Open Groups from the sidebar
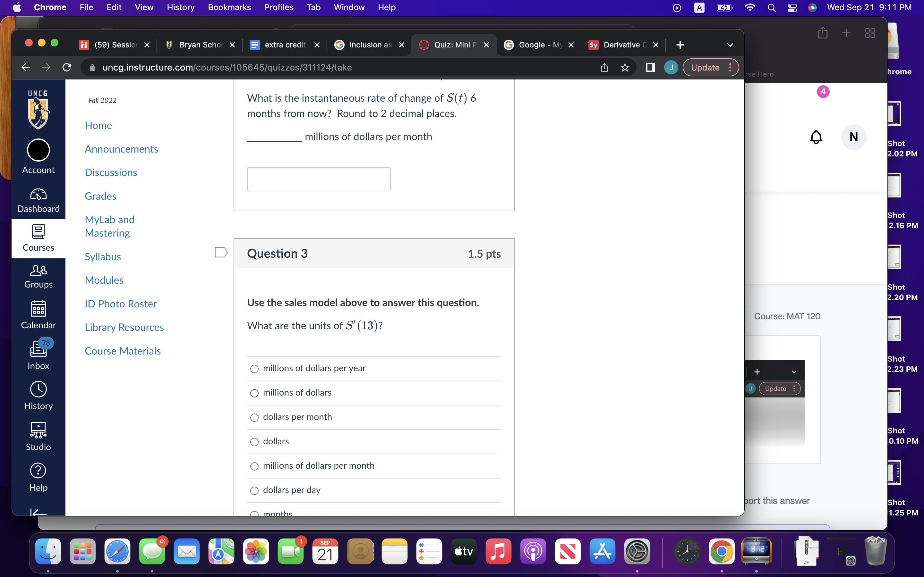Screen dimensions: 924x577 pos(38,277)
